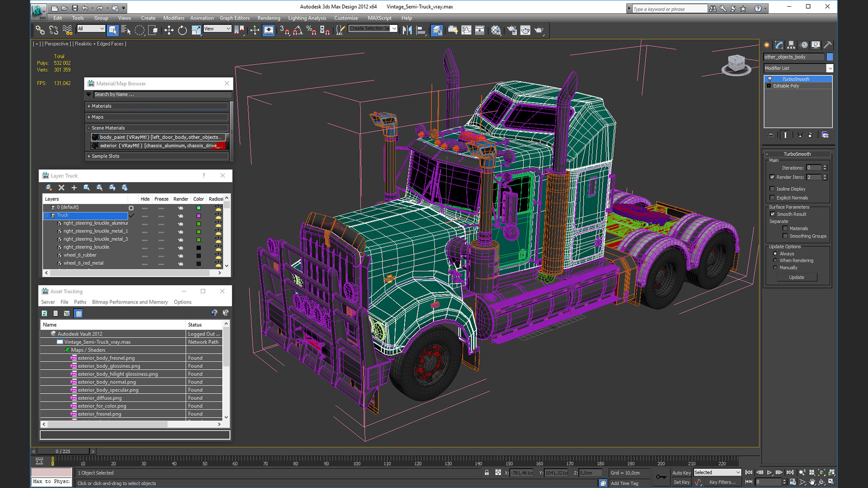Viewport: 868px width, 488px height.
Task: Choose the Select and Rotate tool
Action: coord(182,30)
